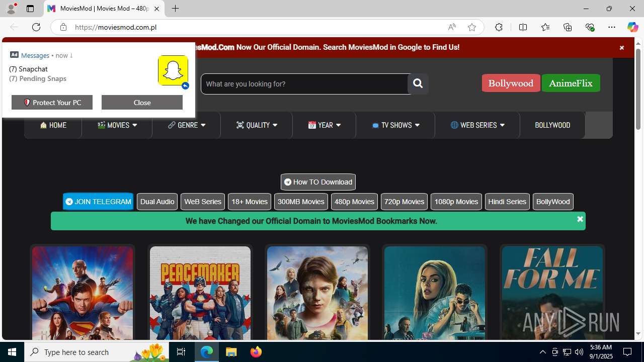
Task: Click the red Bollywood button
Action: point(511,83)
